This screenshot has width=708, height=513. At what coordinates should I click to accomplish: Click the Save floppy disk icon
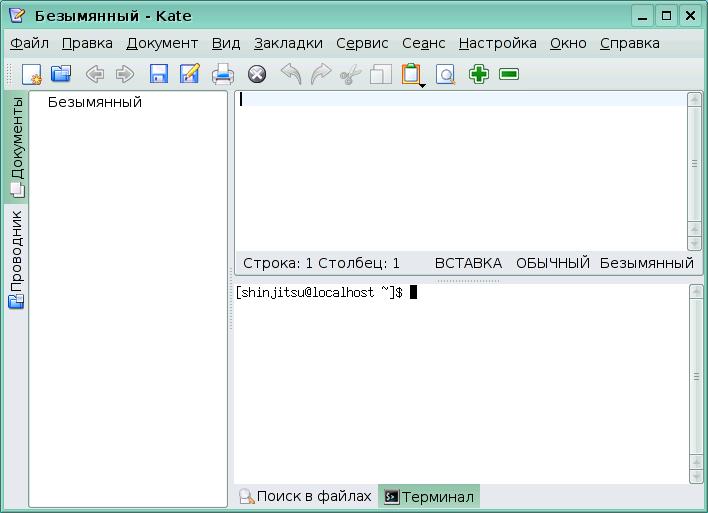[x=159, y=74]
